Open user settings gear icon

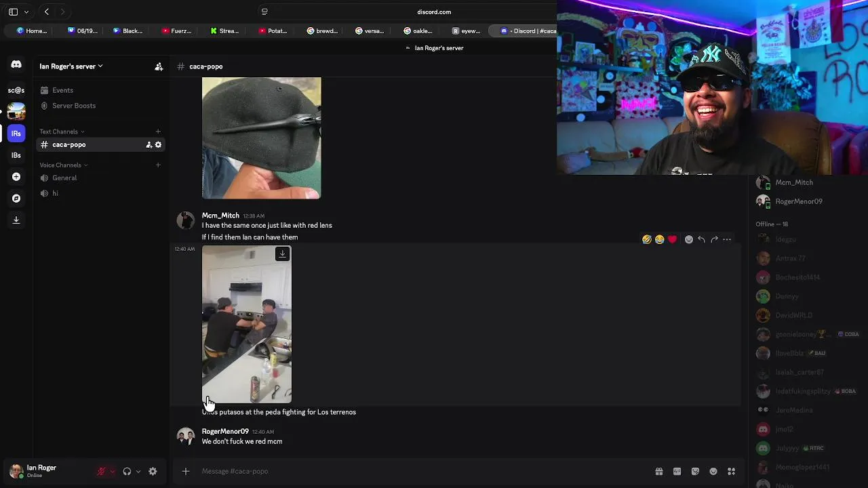[153, 472]
